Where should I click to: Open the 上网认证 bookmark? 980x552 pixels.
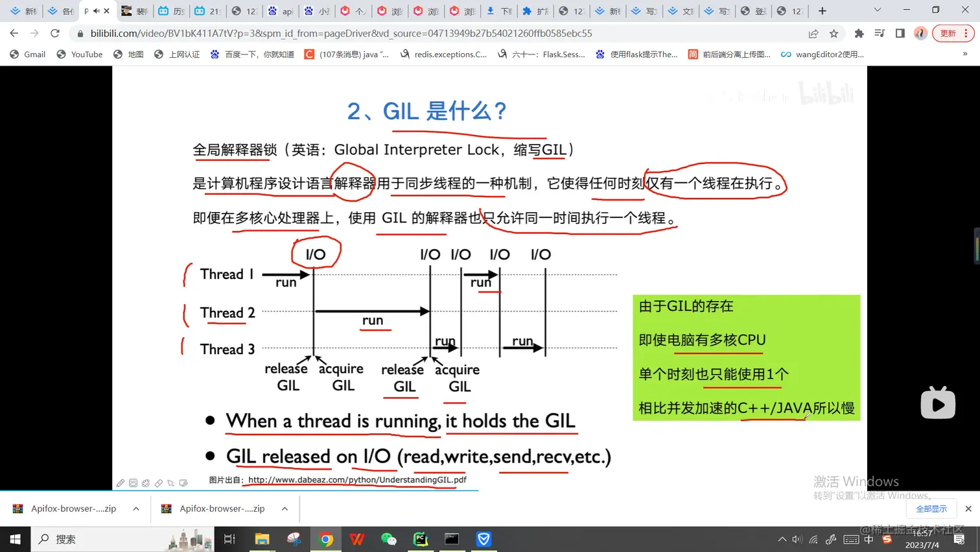click(x=177, y=54)
